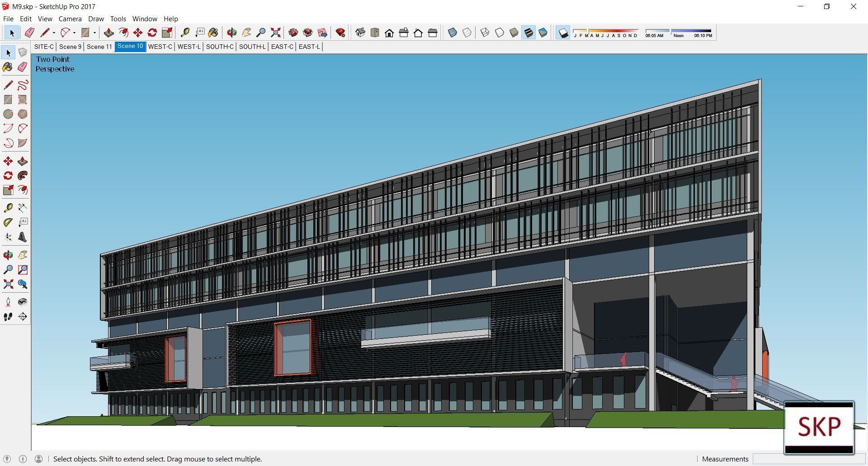Click the signed-in user status icon
Image resolution: width=868 pixels, height=466 pixels.
(x=38, y=459)
